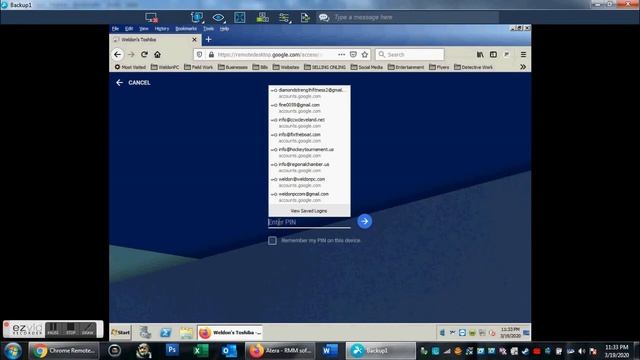Viewport: 640px width, 360px height.
Task: Expand the Websites bookmark folder
Action: pyautogui.click(x=286, y=67)
